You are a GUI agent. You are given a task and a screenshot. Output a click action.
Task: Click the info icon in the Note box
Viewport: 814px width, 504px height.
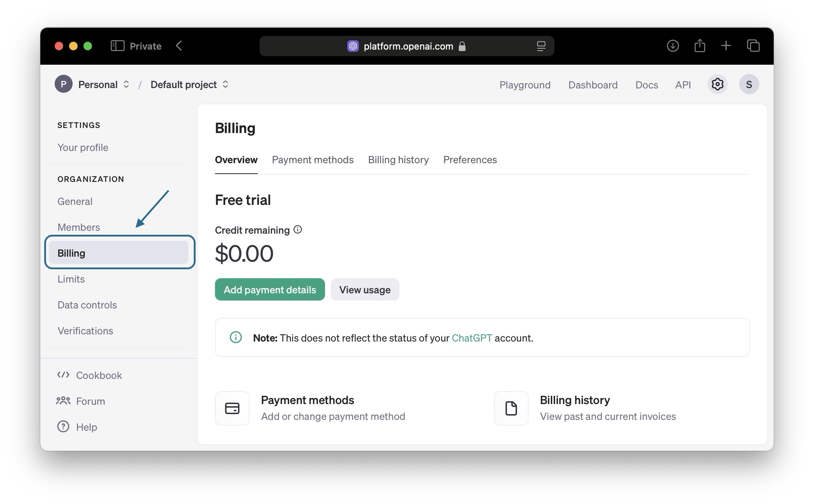[236, 337]
